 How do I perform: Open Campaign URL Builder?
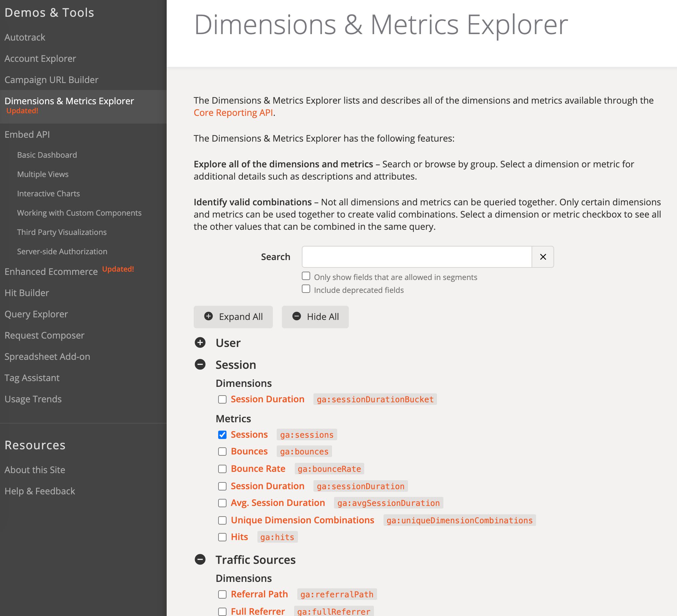(x=51, y=80)
